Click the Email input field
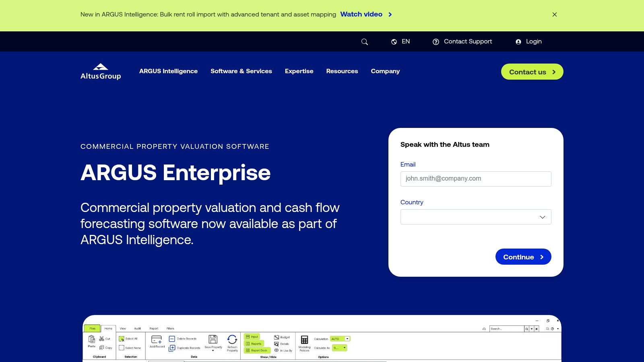The width and height of the screenshot is (644, 362). pos(476,179)
